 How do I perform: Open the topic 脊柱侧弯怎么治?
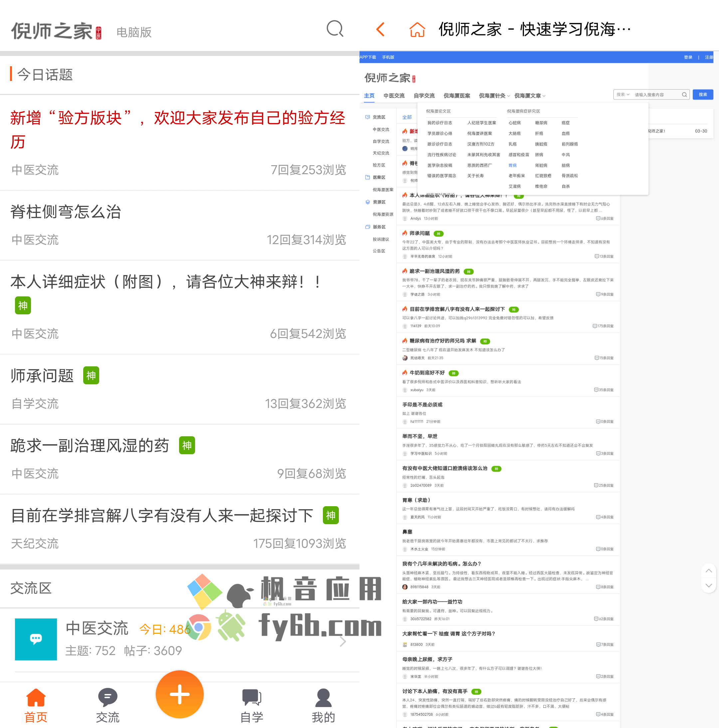pyautogui.click(x=66, y=211)
